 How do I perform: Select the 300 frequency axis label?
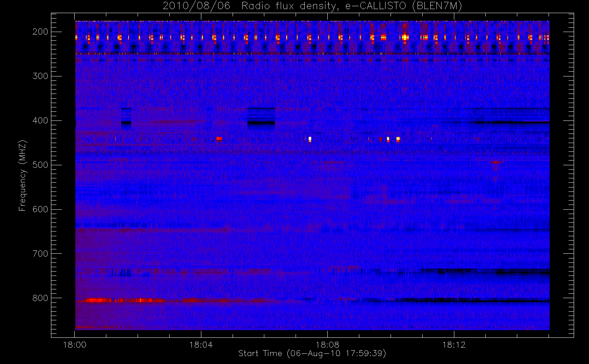coord(40,76)
